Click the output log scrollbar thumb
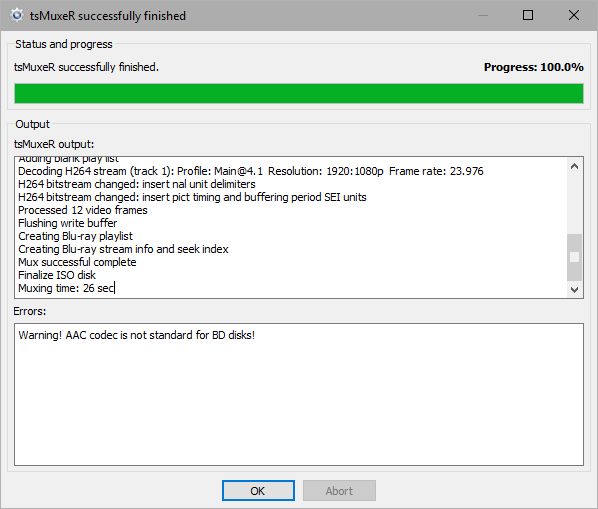Image resolution: width=598 pixels, height=509 pixels. pyautogui.click(x=574, y=257)
